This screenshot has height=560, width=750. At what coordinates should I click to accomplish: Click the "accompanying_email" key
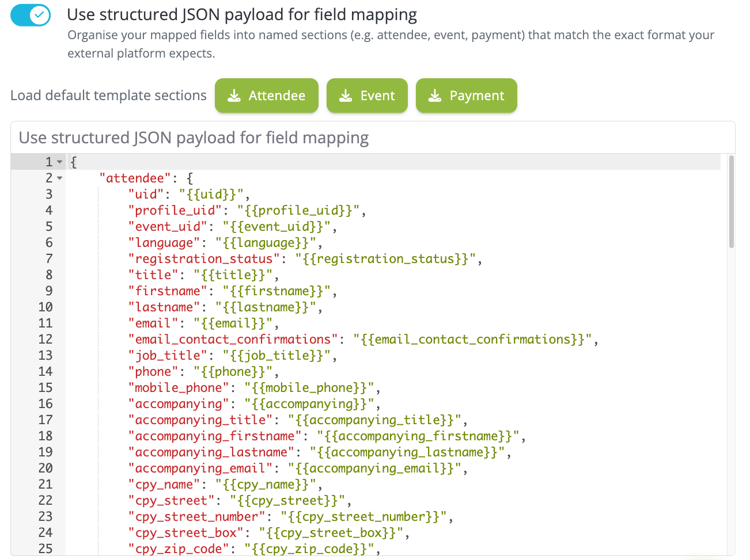200,468
